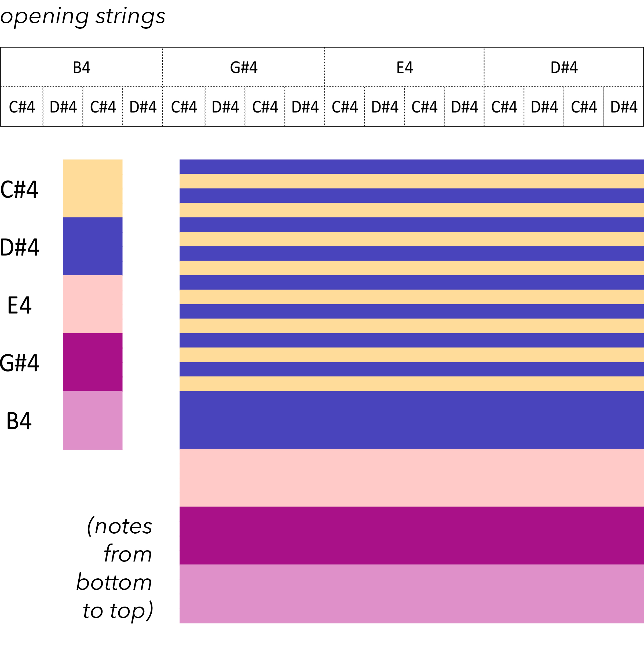Click the bottom orchid band in the main chart
Image resolution: width=644 pixels, height=657 pixels.
click(411, 594)
